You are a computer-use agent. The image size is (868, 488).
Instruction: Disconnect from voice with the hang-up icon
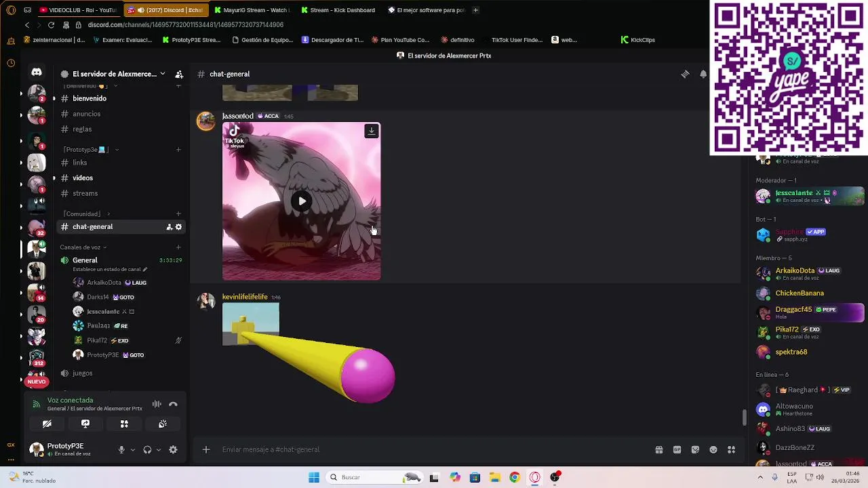[173, 404]
